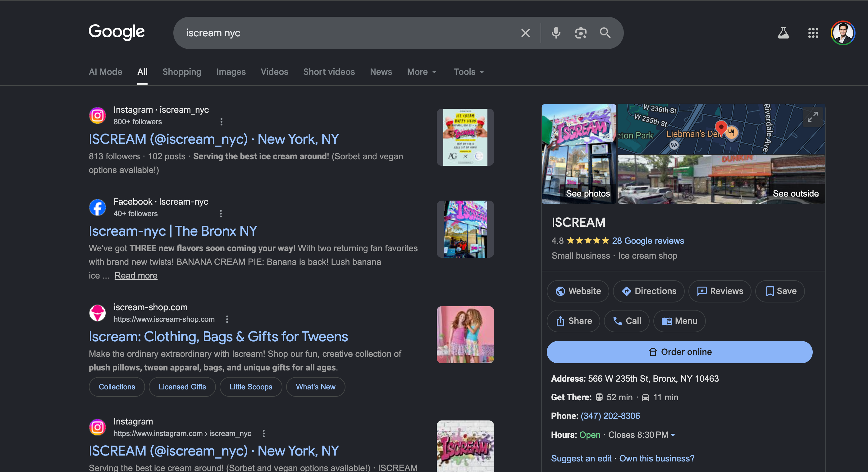Save the ISCREAM business
This screenshot has height=472, width=868.
coord(780,291)
